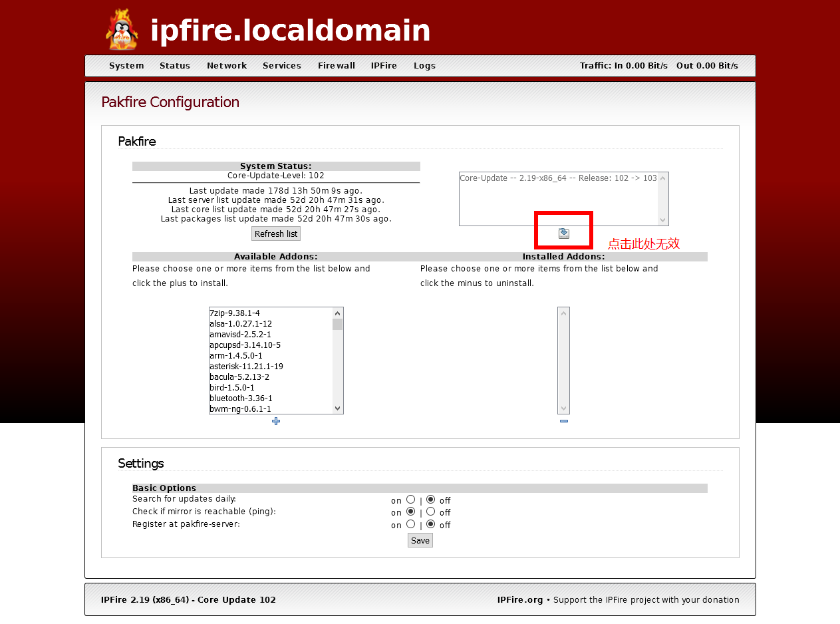Select bwm-ng-0.6.1-1 addon

tap(271, 408)
